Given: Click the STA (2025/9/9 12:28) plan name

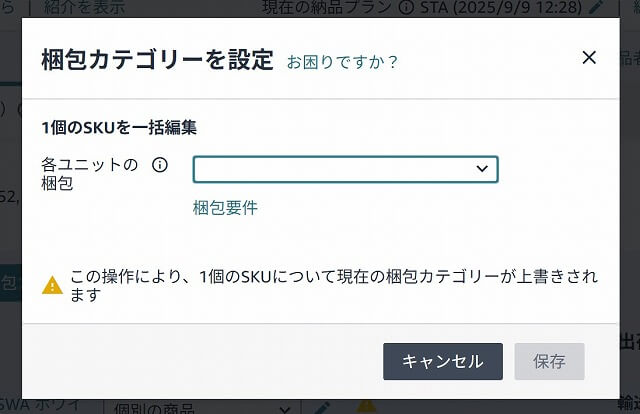Looking at the screenshot, I should [x=501, y=7].
